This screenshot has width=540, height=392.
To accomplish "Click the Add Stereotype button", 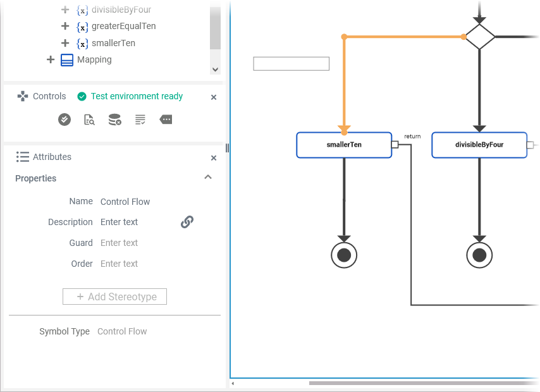I will point(114,297).
